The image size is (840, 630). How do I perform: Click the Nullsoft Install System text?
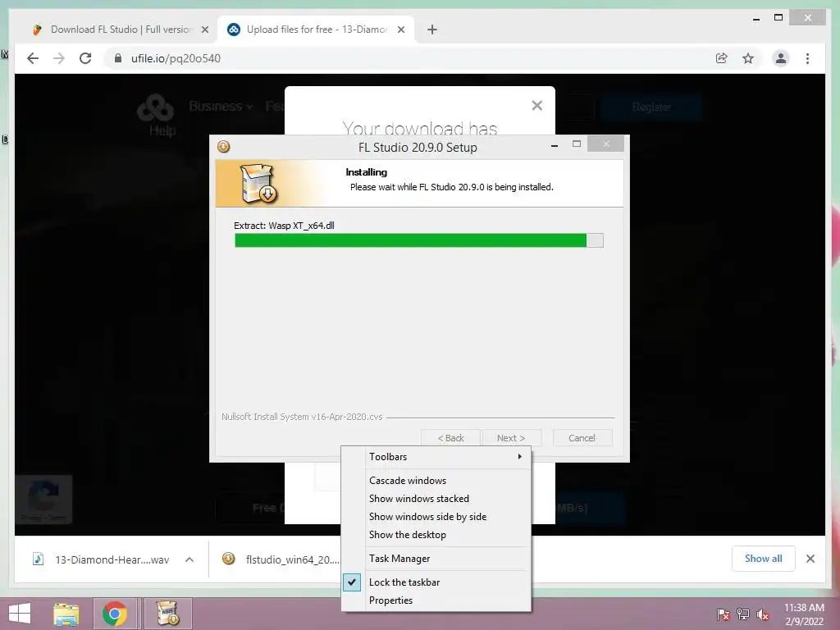pos(302,417)
